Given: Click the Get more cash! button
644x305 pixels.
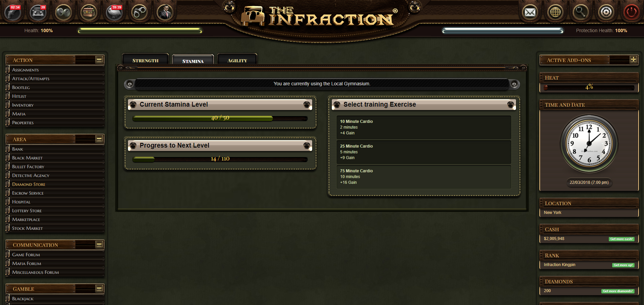Looking at the screenshot, I should pyautogui.click(x=621, y=239).
